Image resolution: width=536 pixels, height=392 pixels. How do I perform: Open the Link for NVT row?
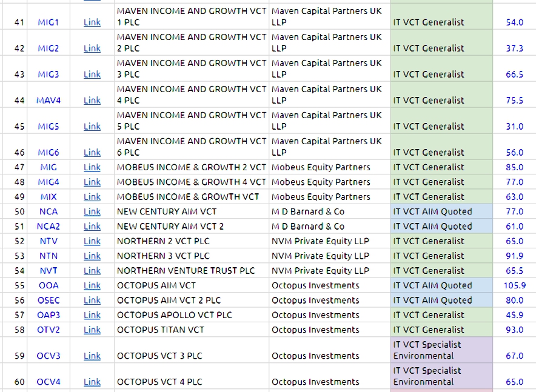92,270
